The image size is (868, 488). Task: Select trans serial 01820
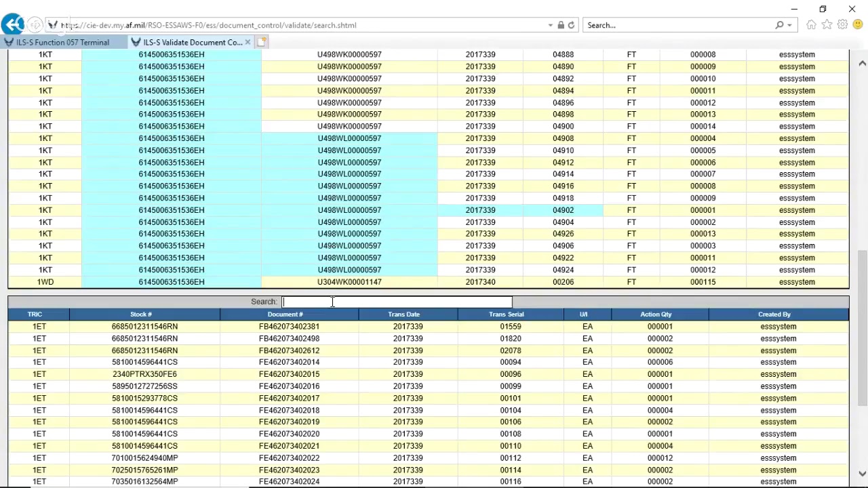(x=511, y=338)
